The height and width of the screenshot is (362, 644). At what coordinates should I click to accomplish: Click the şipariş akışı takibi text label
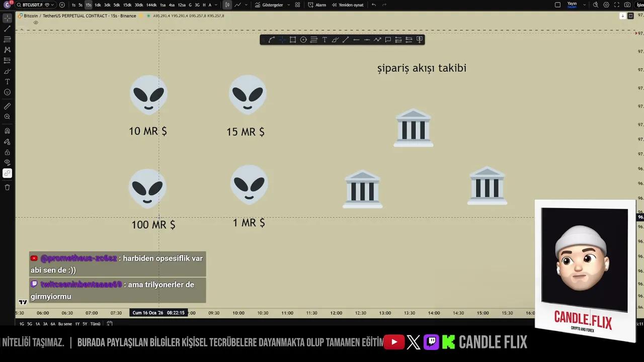(x=422, y=68)
